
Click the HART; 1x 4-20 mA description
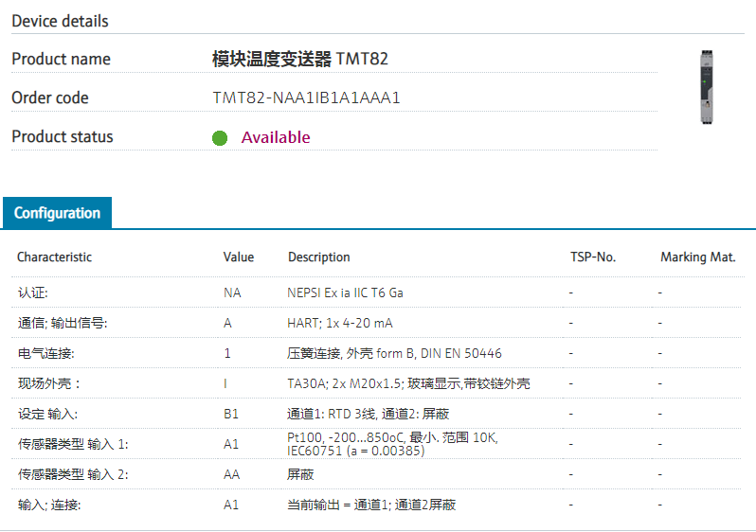[340, 323]
